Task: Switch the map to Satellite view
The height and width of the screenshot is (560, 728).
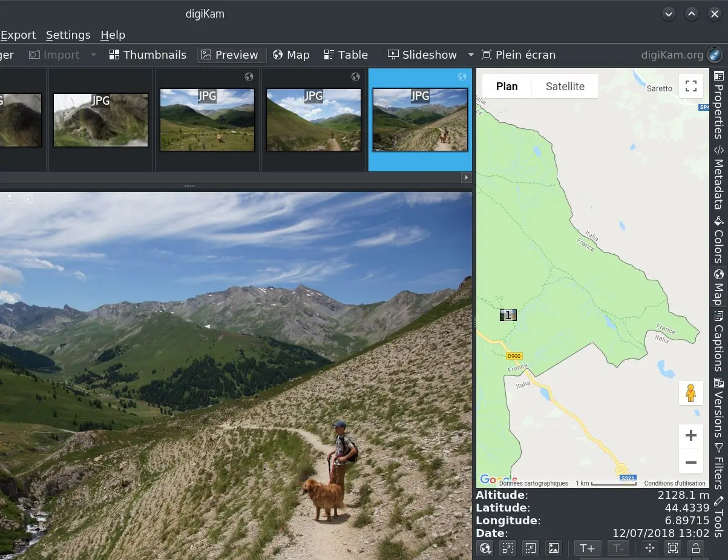Action: coord(564,86)
